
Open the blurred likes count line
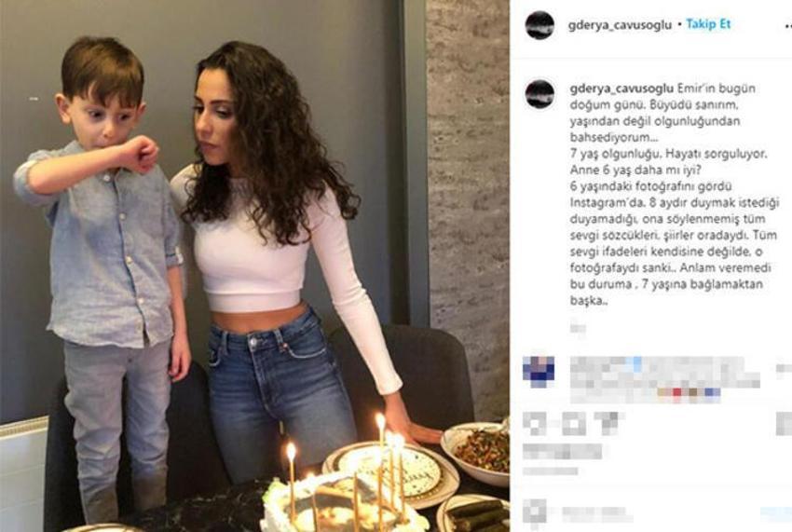pyautogui.click(x=562, y=451)
